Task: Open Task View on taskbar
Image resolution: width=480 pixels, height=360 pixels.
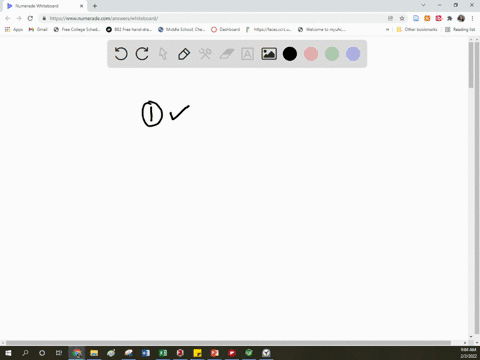Action: [x=59, y=353]
